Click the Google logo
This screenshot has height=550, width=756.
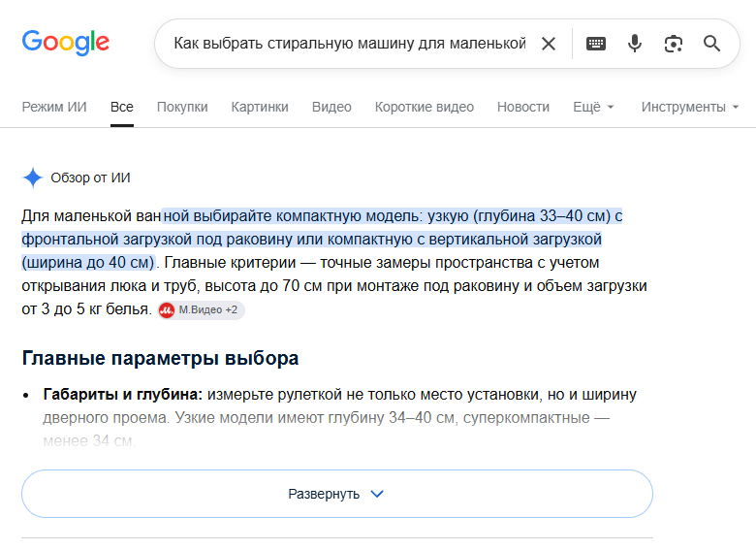(66, 43)
